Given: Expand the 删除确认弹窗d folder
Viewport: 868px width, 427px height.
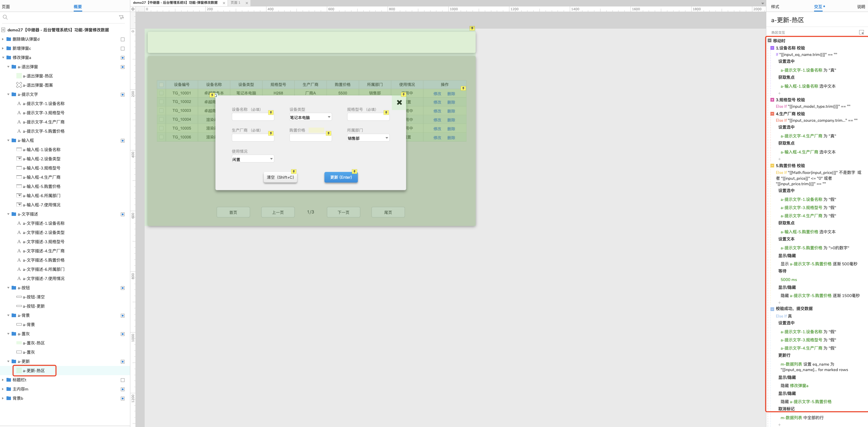Looking at the screenshot, I should (x=3, y=39).
